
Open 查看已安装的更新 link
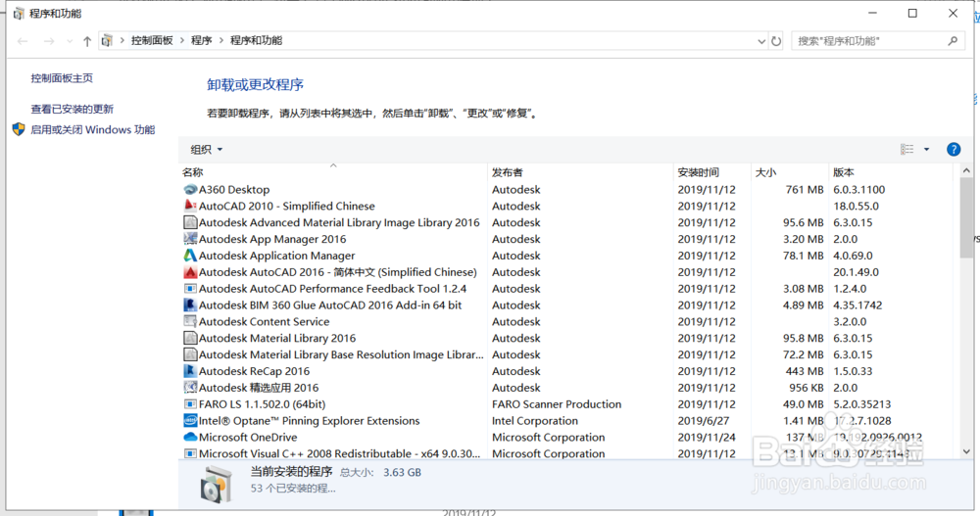point(73,109)
